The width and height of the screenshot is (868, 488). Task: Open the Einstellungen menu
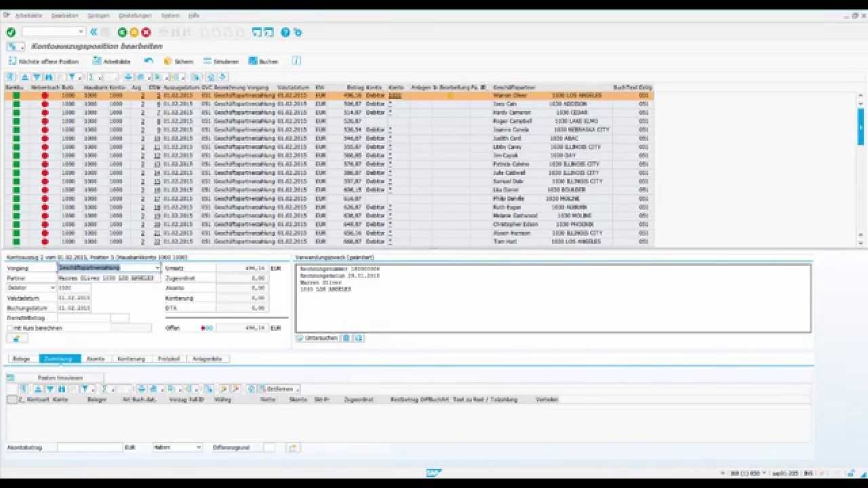[134, 15]
